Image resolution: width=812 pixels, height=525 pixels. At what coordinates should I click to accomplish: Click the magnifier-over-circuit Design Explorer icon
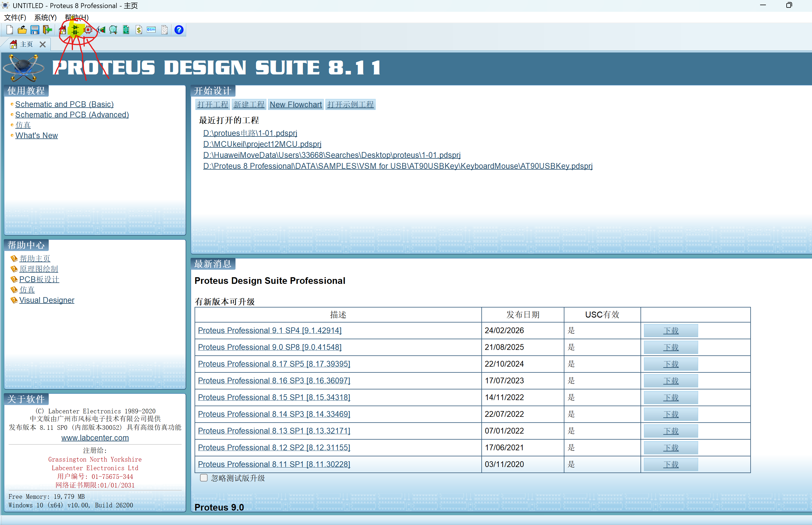click(113, 30)
